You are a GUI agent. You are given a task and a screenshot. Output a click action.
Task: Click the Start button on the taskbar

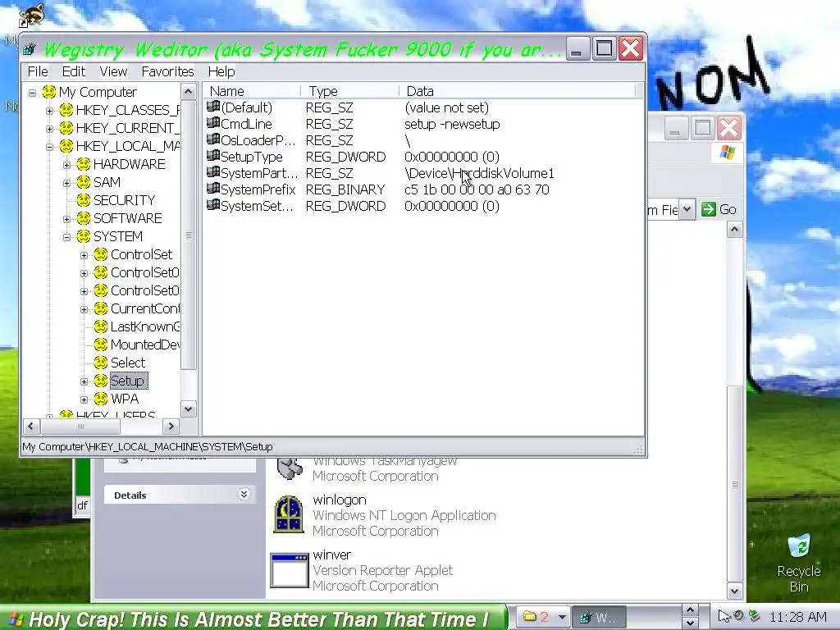[253, 619]
